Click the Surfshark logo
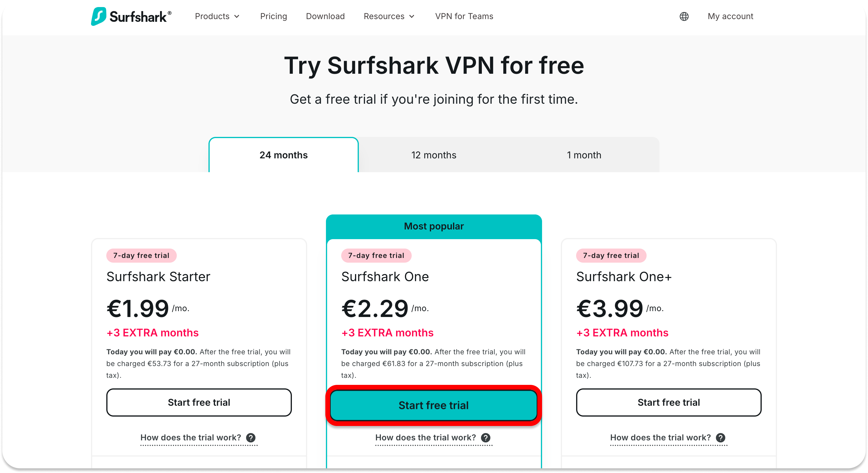The image size is (868, 473). (x=131, y=16)
